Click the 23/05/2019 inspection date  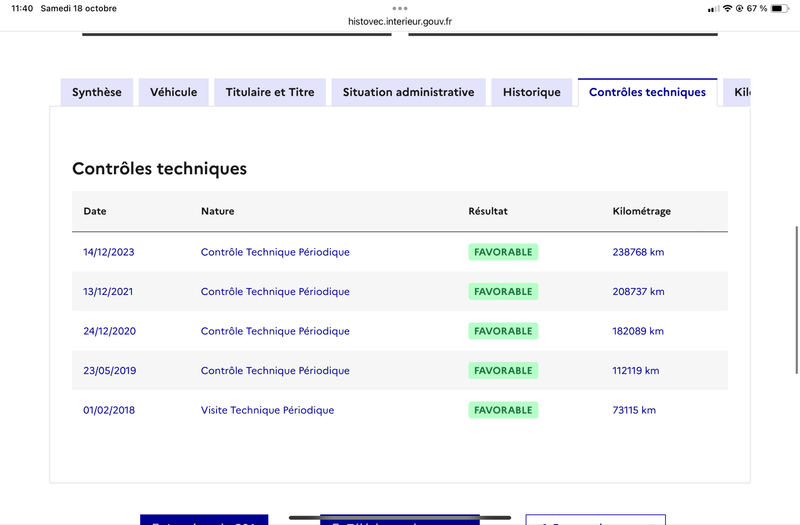click(109, 371)
